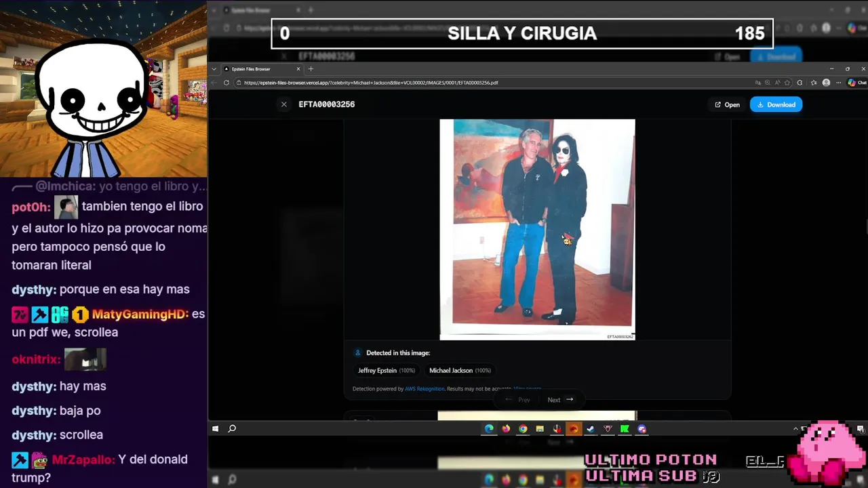
Task: Open Windows taskbar search
Action: pyautogui.click(x=232, y=429)
